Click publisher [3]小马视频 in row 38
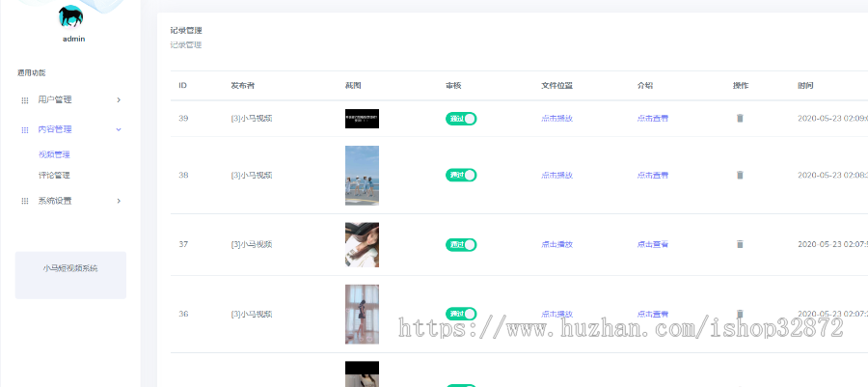The height and width of the screenshot is (387, 868). tap(252, 175)
